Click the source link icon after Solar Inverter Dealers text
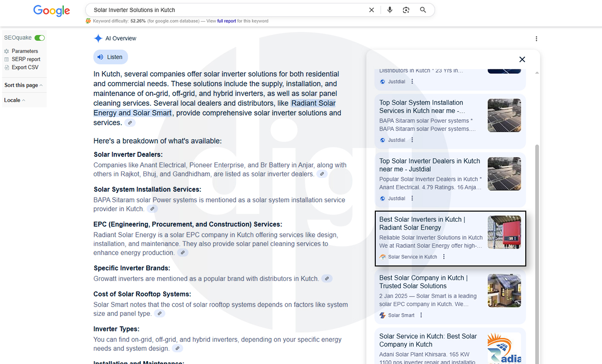 [322, 174]
